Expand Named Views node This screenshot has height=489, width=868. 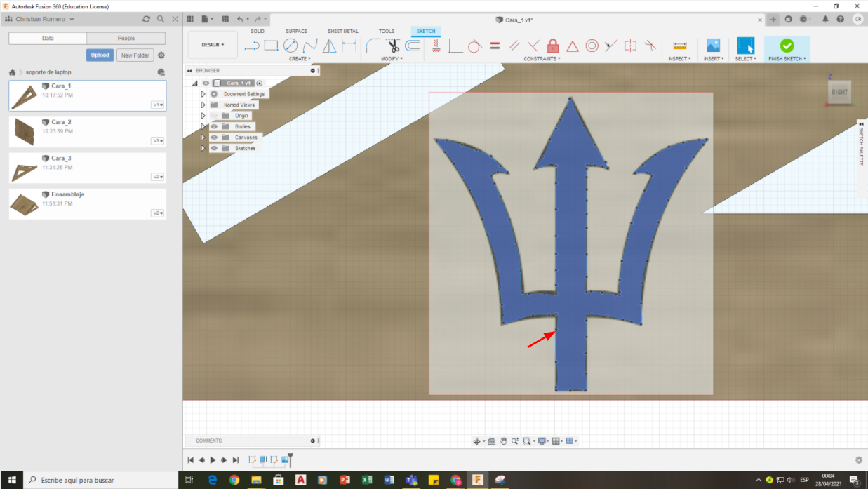[x=203, y=105]
